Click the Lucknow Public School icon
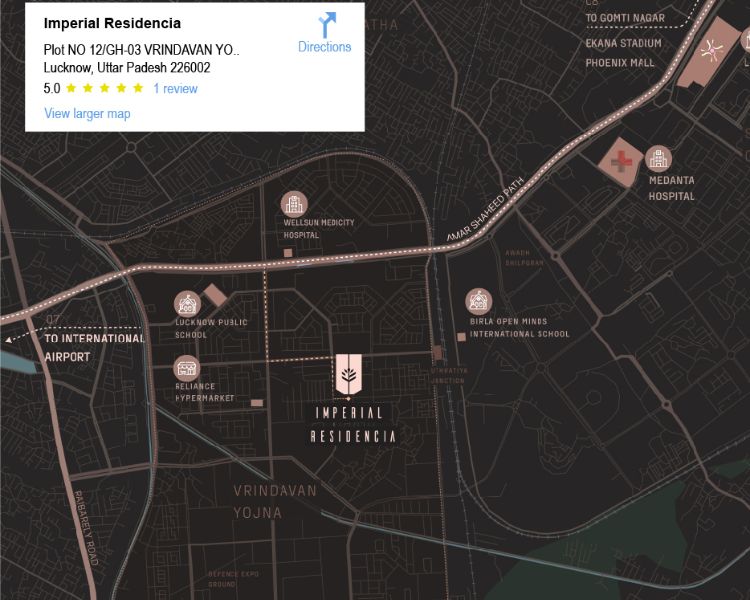 click(x=188, y=304)
